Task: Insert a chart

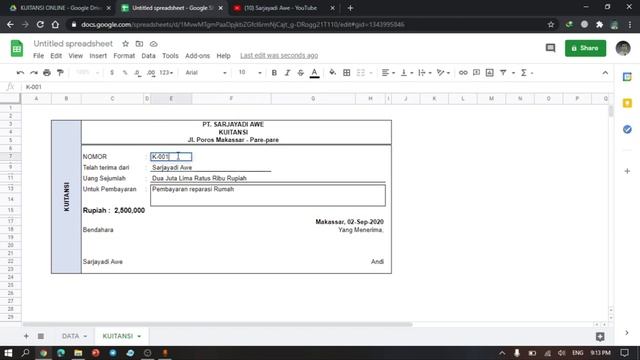Action: point(490,73)
